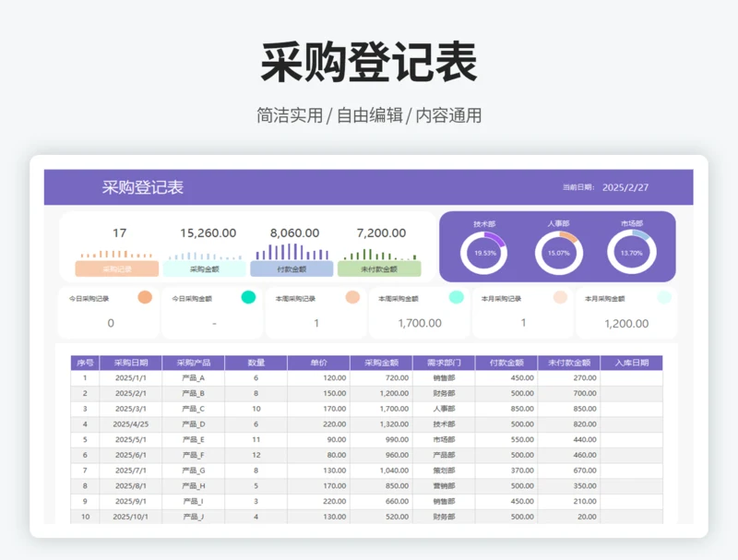
Task: Select the 1,040.00 purchase amount cell
Action: point(381,471)
